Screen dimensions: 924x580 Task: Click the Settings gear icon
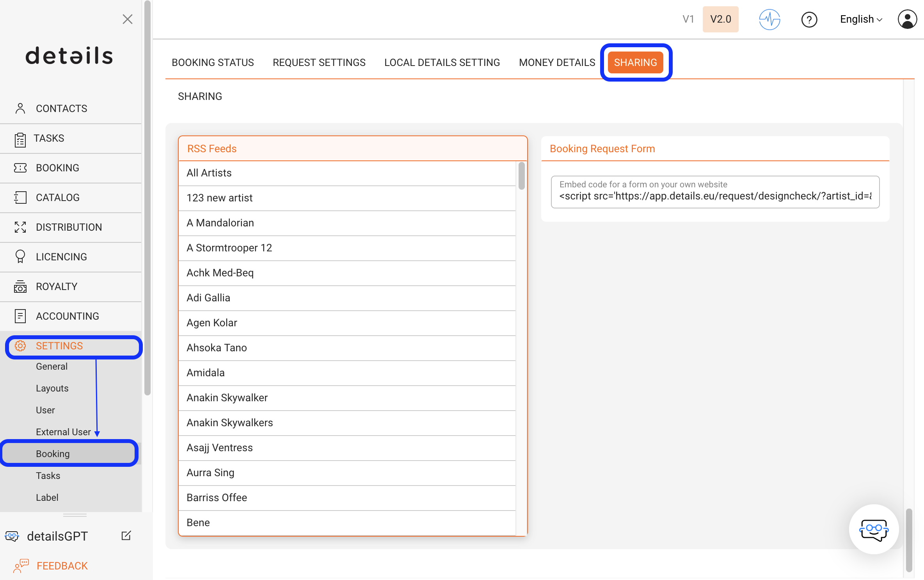coord(20,346)
